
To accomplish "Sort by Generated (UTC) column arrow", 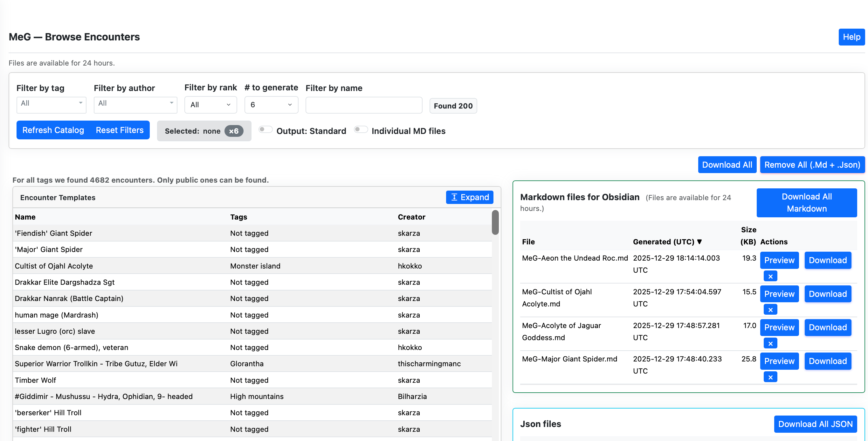I will click(x=699, y=242).
